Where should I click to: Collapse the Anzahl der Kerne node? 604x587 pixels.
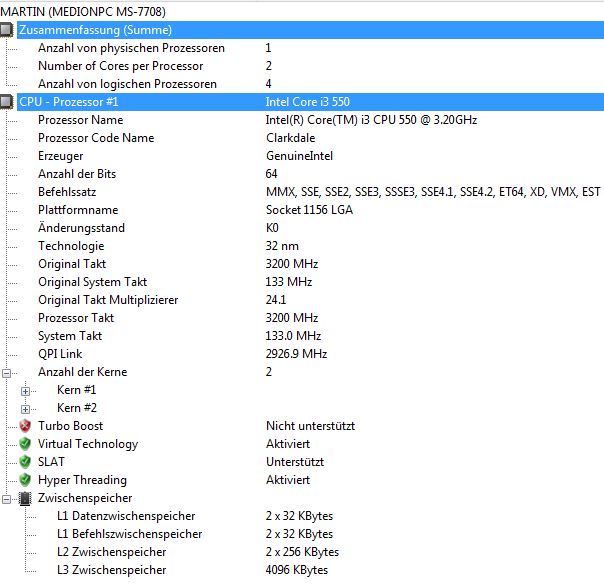[8, 372]
